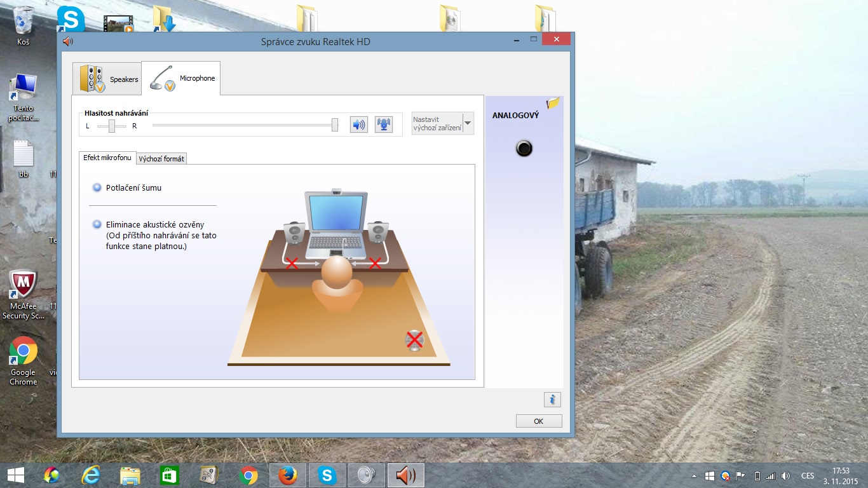Open the 'Nastavit výchozí zařízení' dropdown arrow
Image resolution: width=868 pixels, height=488 pixels.
coord(468,123)
